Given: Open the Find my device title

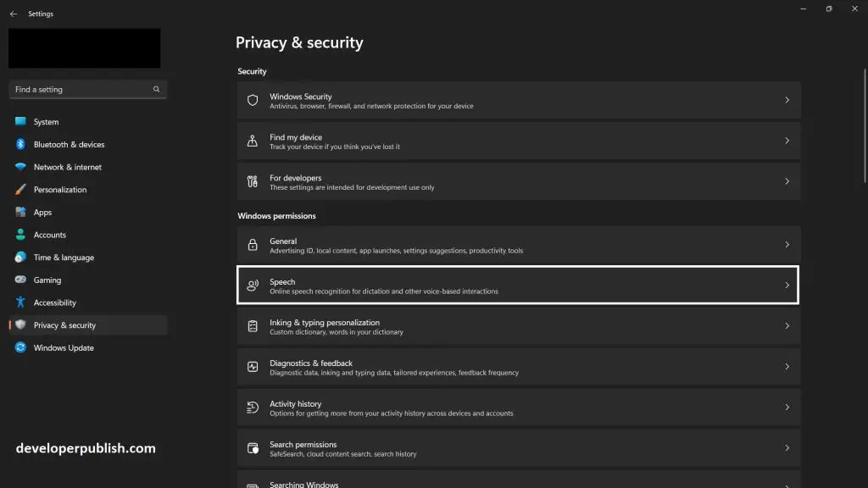Looking at the screenshot, I should pos(296,137).
